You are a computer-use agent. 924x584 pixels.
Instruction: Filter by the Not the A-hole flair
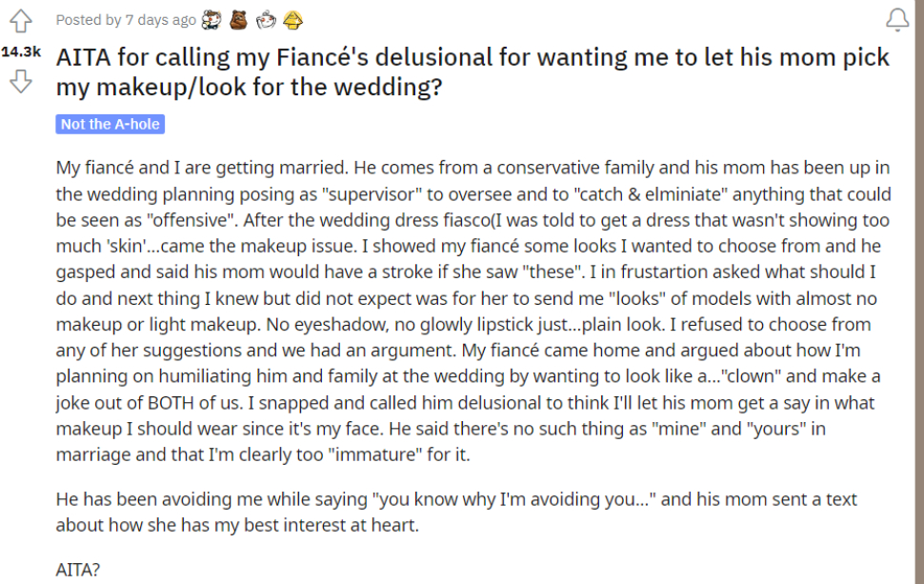110,125
